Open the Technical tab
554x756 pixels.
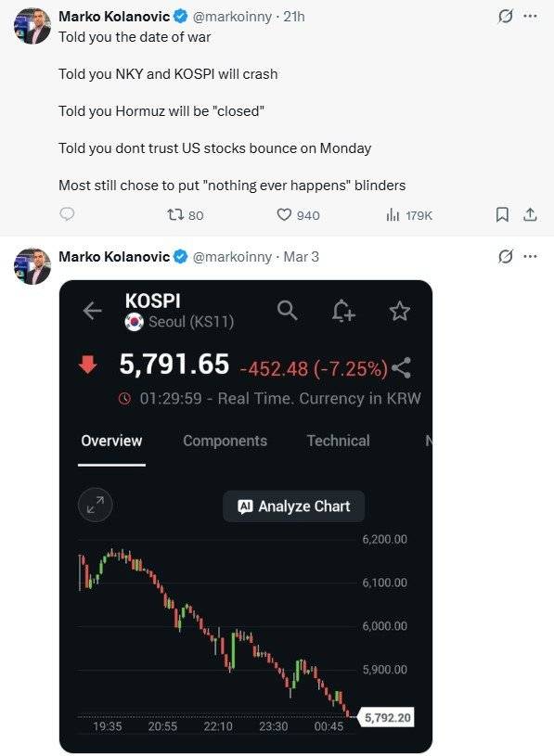(338, 442)
